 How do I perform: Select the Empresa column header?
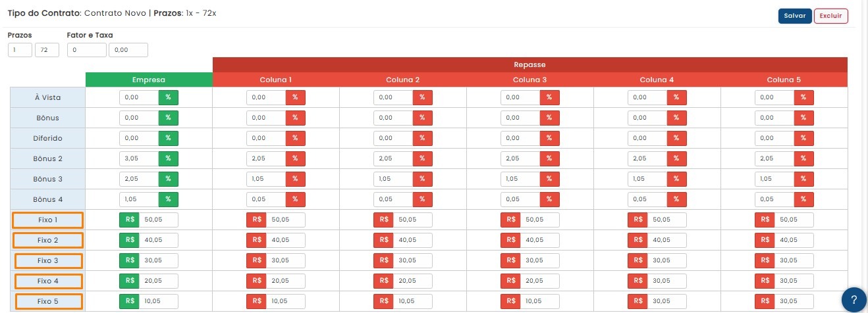click(x=149, y=80)
